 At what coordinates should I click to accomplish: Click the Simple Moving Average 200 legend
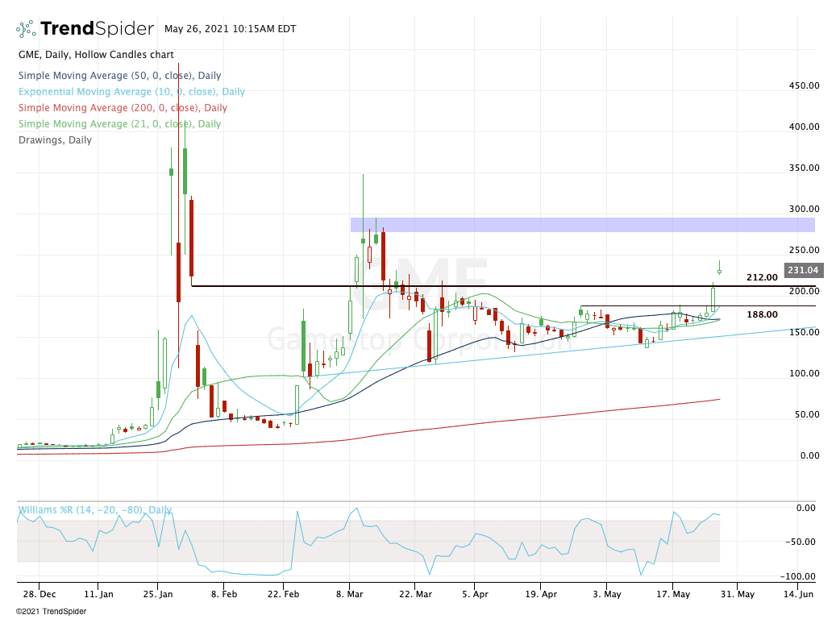pyautogui.click(x=123, y=108)
